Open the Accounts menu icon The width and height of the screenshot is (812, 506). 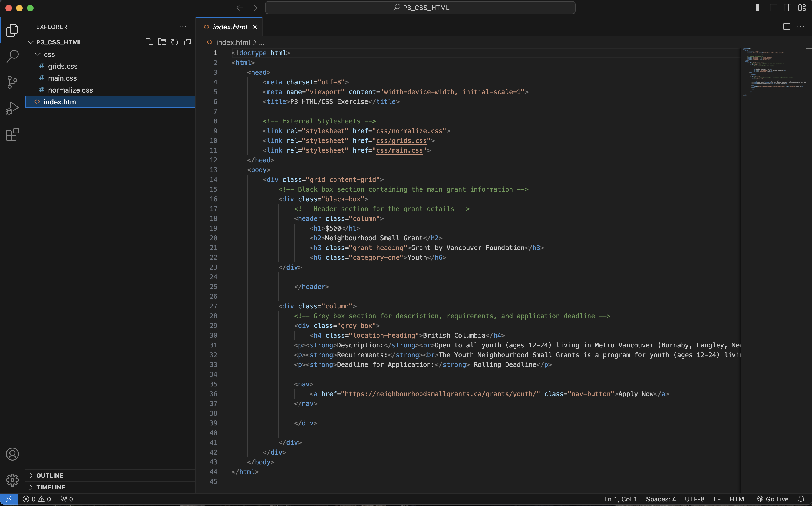12,454
